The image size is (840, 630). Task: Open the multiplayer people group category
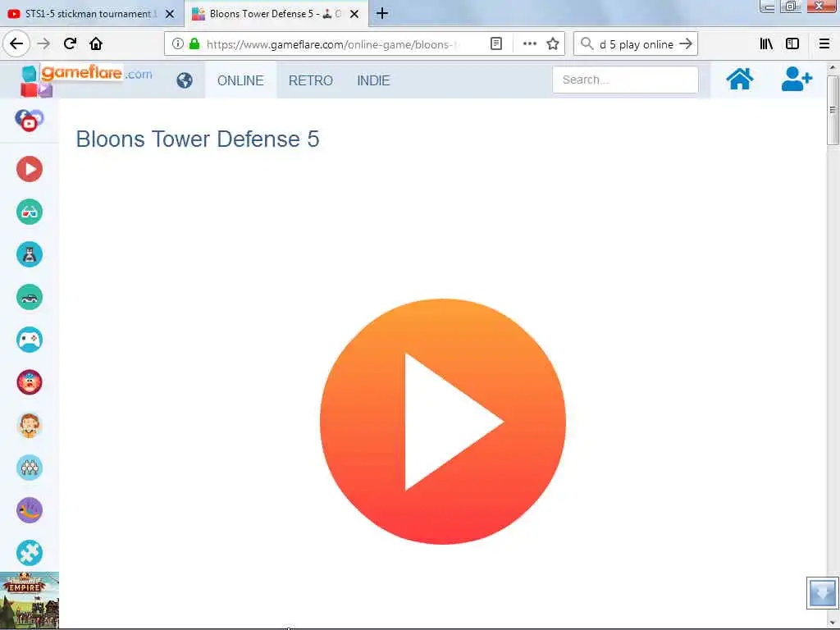(x=30, y=468)
